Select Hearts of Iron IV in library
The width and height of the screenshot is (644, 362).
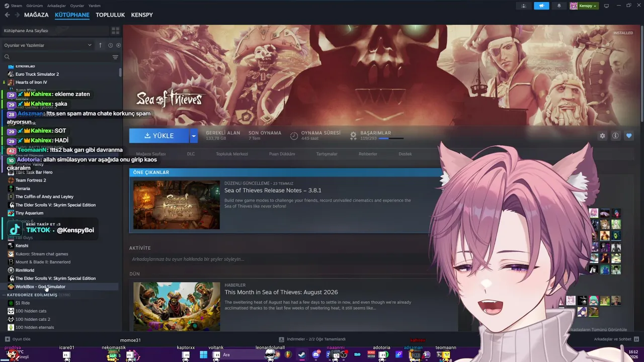coord(31,82)
